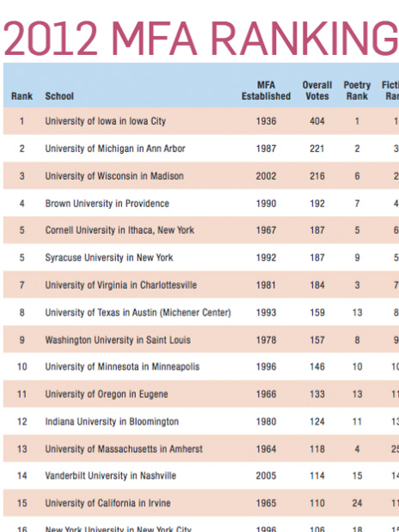Click the rank number 7 for Virginia
This screenshot has width=399, height=532.
tap(21, 285)
